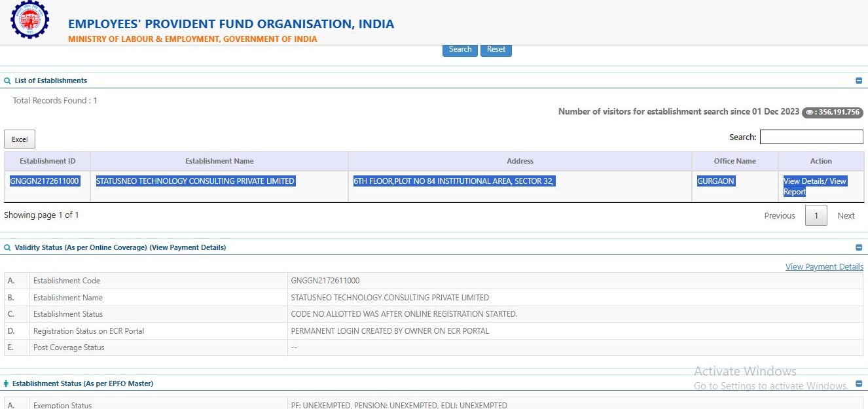The height and width of the screenshot is (409, 868).
Task: Click the EPFO logo emblem
Action: click(29, 20)
